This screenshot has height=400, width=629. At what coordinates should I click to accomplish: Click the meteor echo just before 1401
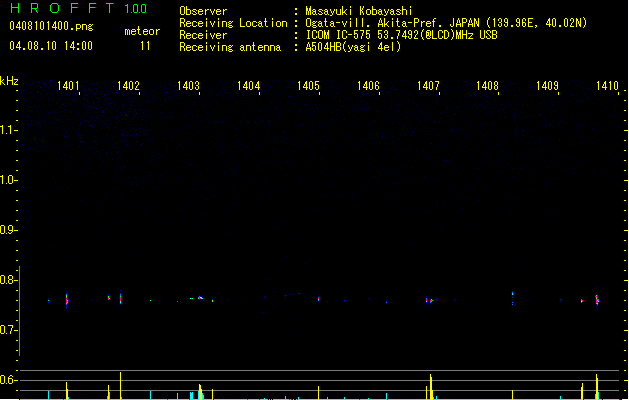(67, 300)
